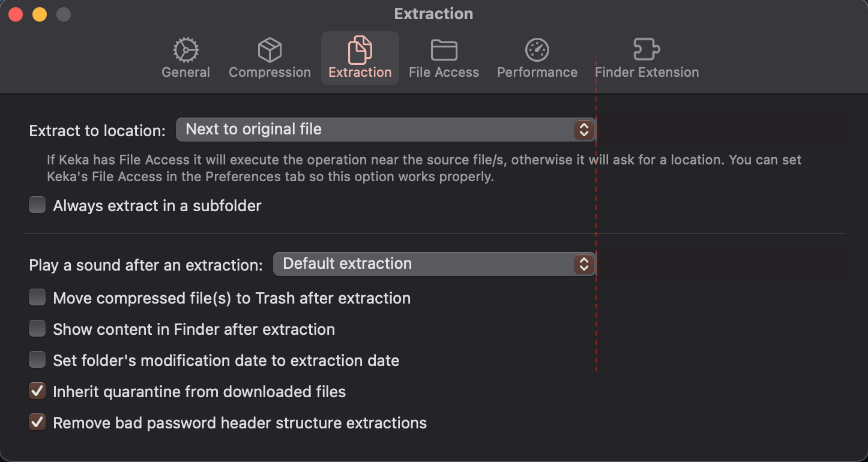
Task: Open the Finder Extension puzzle icon
Action: (647, 50)
